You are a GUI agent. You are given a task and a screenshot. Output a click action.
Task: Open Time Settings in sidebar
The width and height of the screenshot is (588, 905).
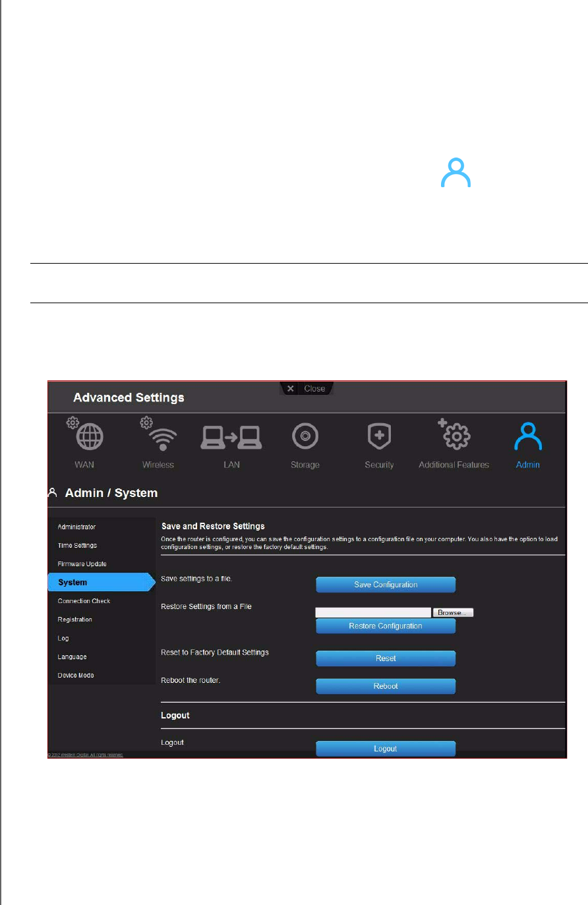(77, 546)
